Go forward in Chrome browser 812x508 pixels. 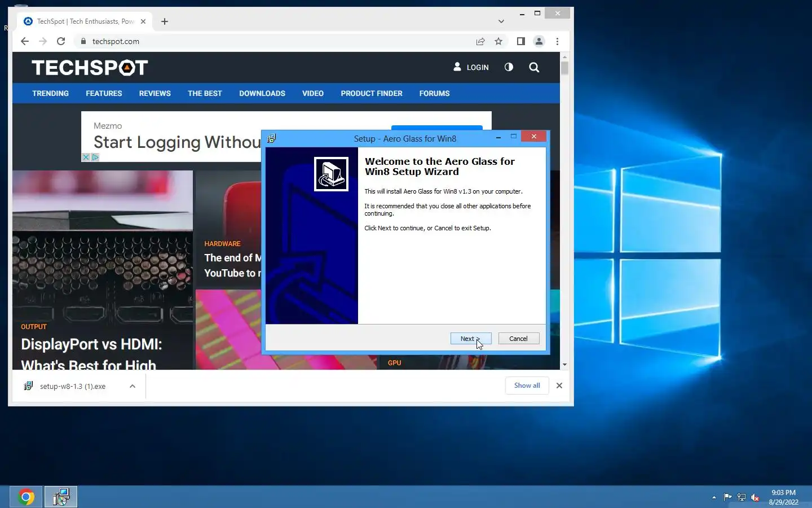click(43, 41)
